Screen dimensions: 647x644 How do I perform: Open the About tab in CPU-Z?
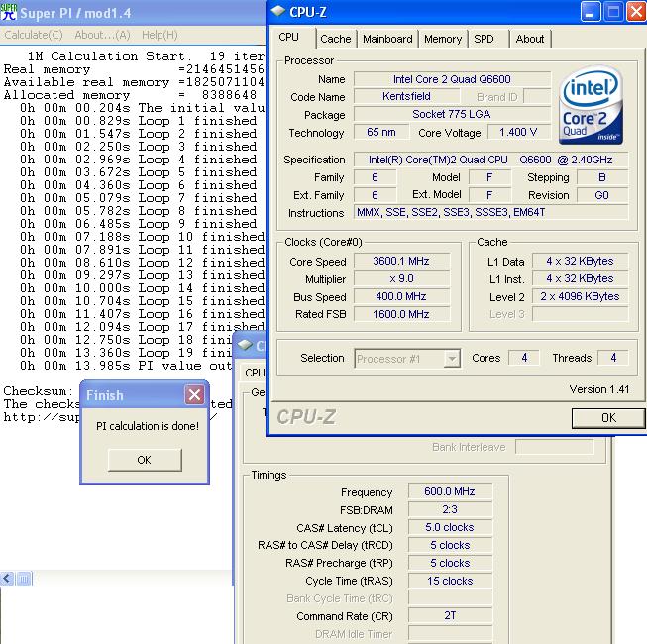530,39
